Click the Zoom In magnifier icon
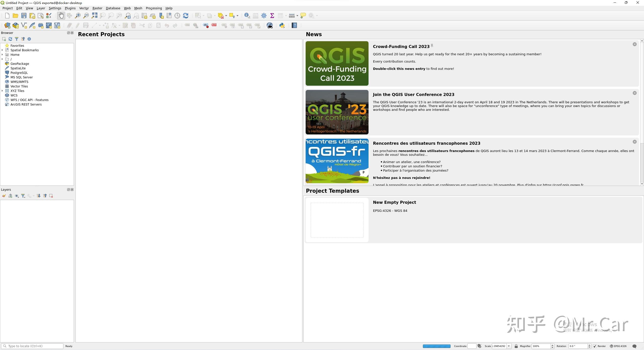This screenshot has width=644, height=350. pos(78,16)
